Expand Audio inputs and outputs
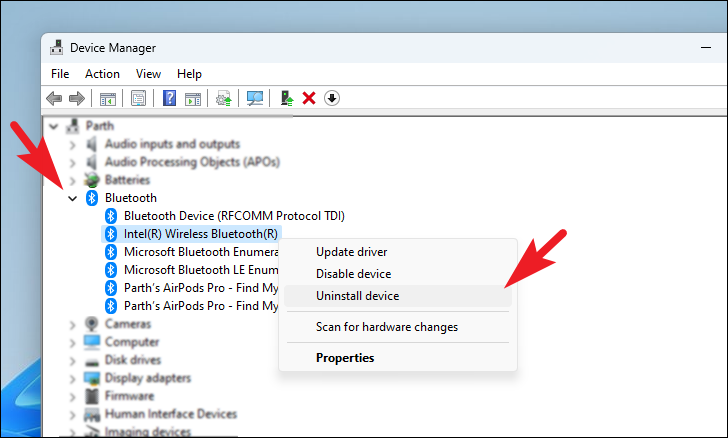 click(72, 145)
